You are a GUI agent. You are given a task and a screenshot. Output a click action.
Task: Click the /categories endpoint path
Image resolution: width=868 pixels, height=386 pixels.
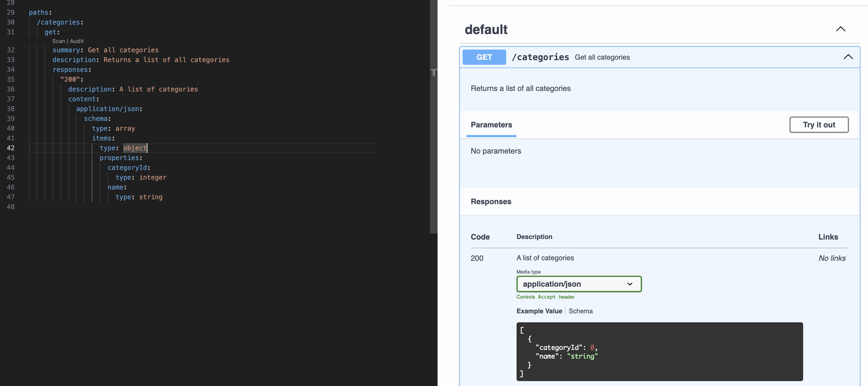point(540,57)
